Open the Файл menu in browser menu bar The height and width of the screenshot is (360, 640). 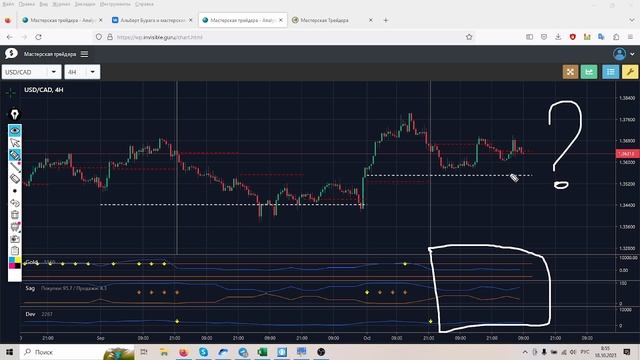coord(8,4)
